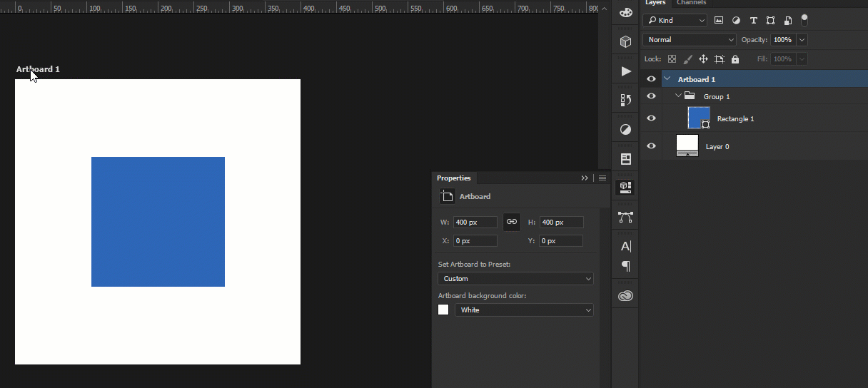868x388 pixels.
Task: Click the Fill 100% value field
Action: click(x=782, y=59)
